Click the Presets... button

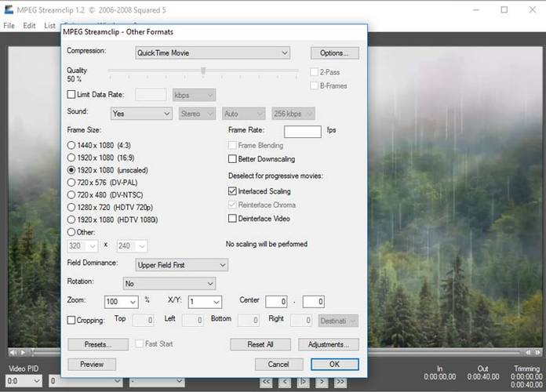(x=98, y=344)
